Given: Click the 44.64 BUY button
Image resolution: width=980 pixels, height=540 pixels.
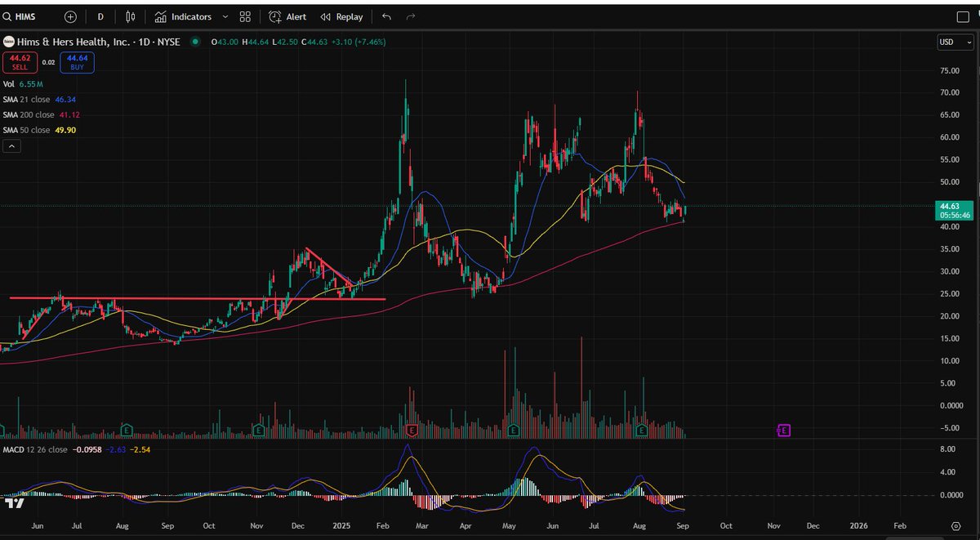Looking at the screenshot, I should [x=78, y=63].
